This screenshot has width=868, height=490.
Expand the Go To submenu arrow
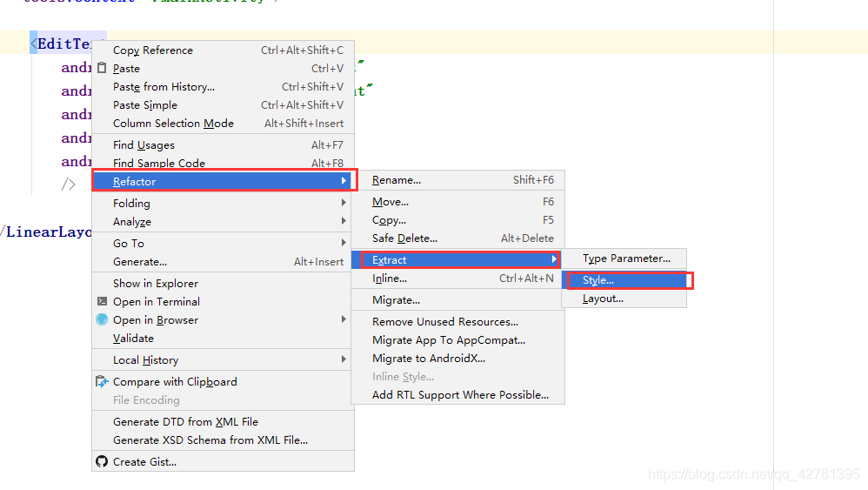click(x=344, y=243)
